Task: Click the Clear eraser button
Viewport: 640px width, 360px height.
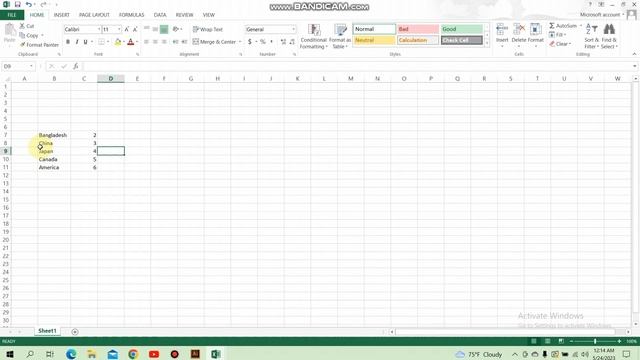Action: [560, 44]
